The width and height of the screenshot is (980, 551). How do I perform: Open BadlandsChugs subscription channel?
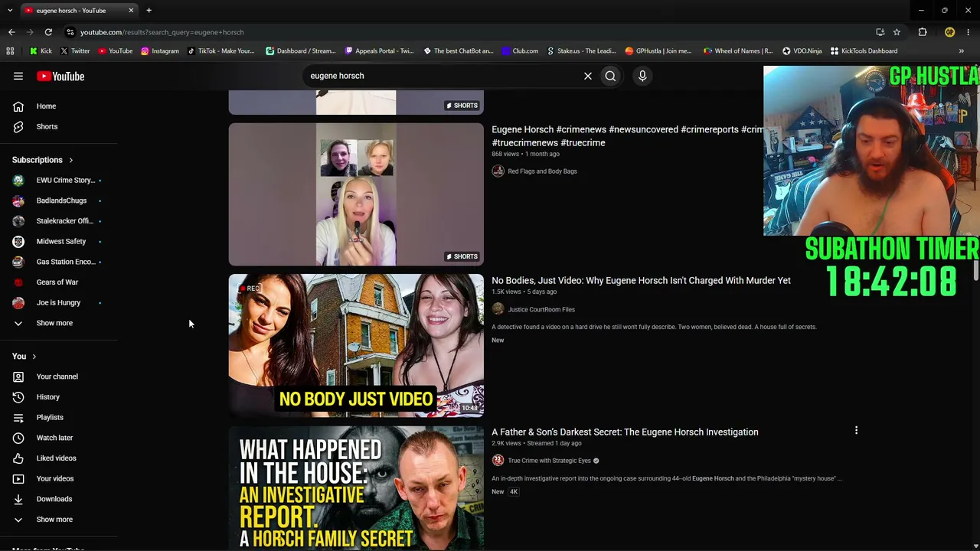click(x=60, y=201)
